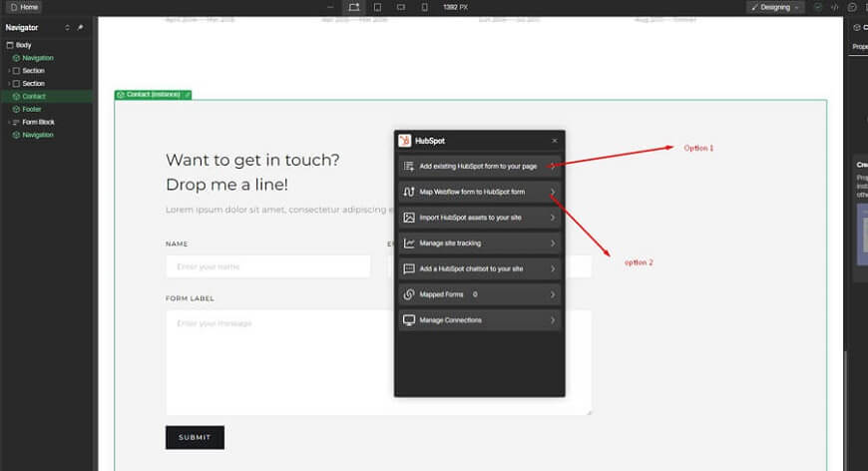Click the add-form list icon in HubSpot panel

point(408,166)
